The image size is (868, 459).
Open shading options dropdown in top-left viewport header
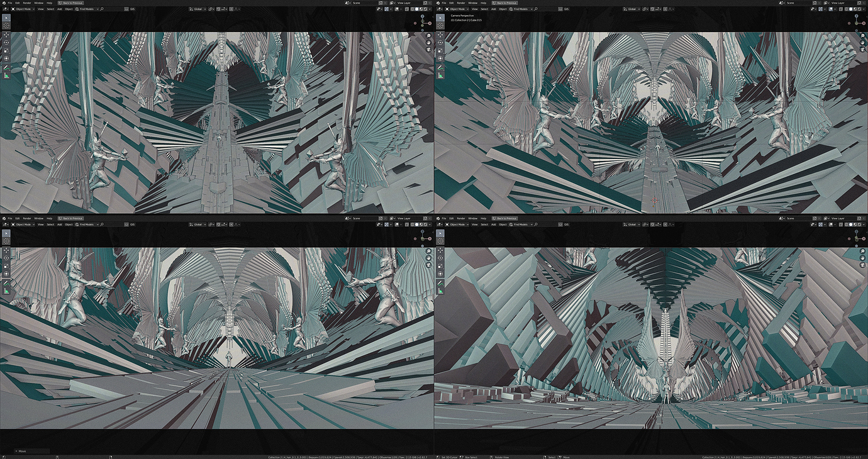[430, 9]
